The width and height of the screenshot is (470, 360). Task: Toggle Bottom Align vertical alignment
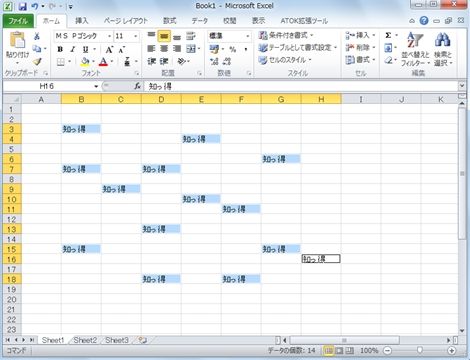click(177, 36)
